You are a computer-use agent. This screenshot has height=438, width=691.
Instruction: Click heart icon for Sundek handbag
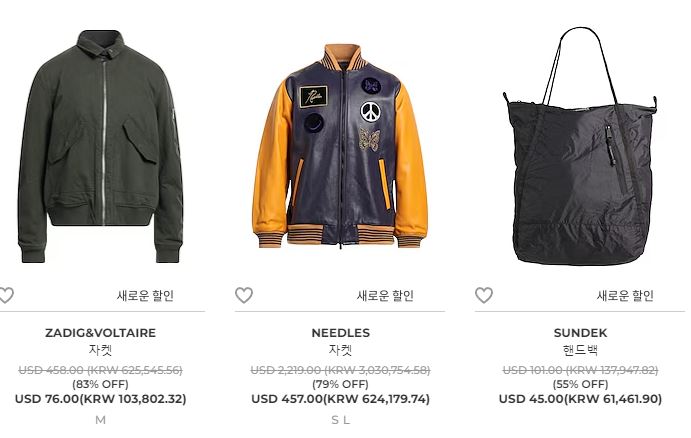(x=483, y=295)
